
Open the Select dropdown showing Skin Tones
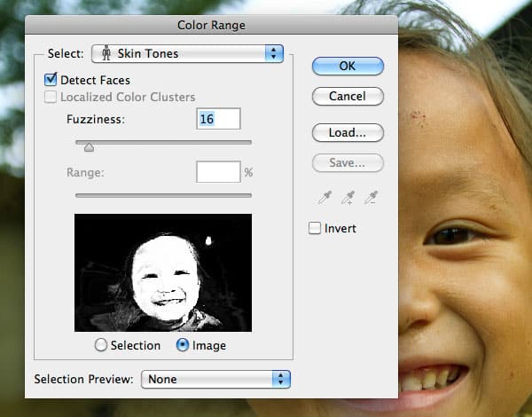[186, 53]
